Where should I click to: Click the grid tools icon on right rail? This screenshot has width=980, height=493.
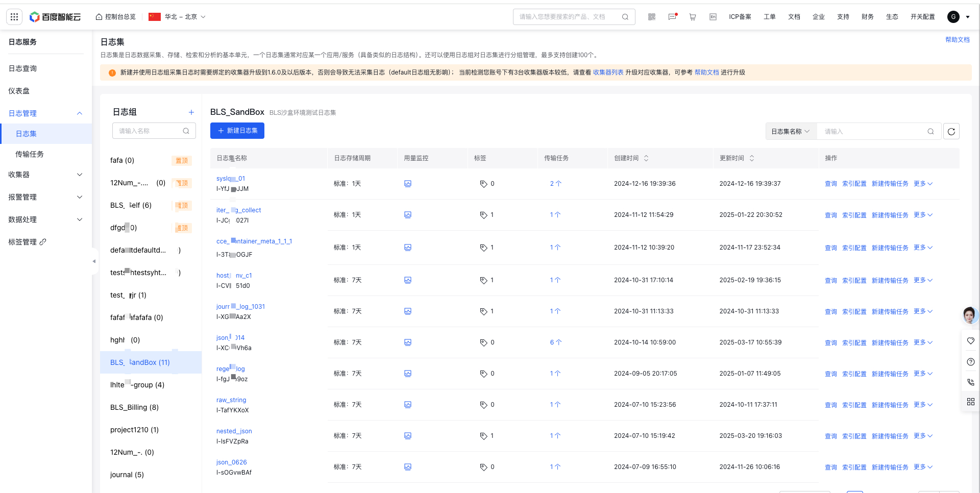click(971, 402)
